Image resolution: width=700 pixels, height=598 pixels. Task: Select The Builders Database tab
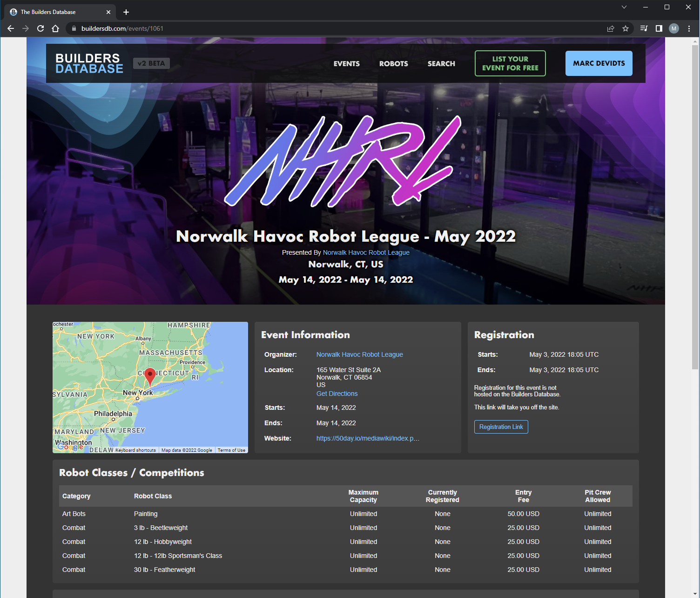[x=60, y=12]
